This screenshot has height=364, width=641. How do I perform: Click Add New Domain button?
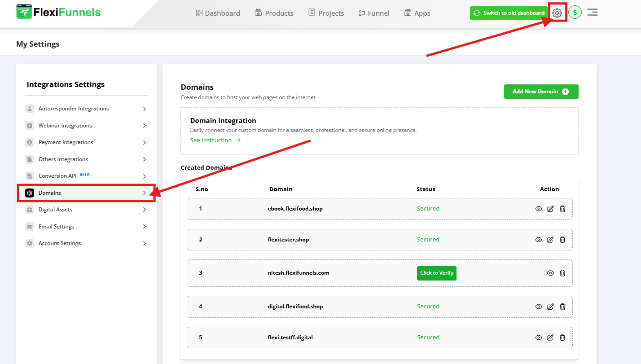click(x=541, y=92)
